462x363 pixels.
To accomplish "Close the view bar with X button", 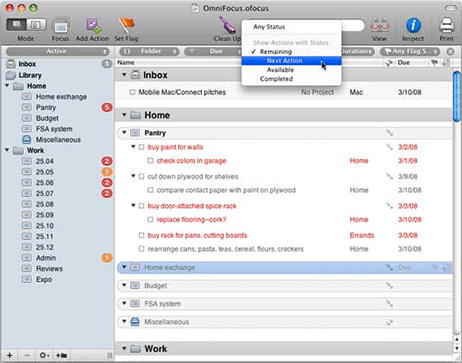I will [x=450, y=51].
